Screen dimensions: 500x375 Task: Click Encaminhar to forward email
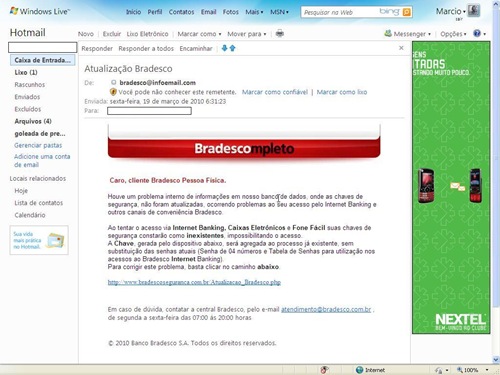(x=196, y=49)
